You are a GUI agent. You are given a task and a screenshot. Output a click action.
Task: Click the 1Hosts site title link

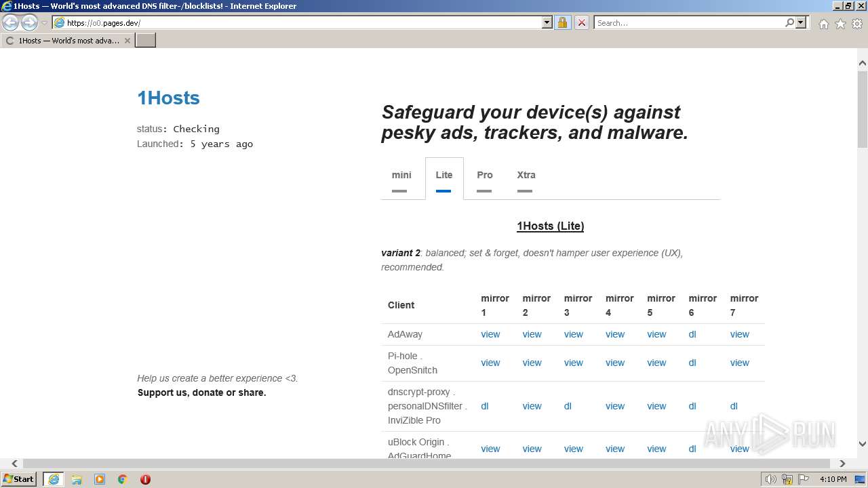click(168, 98)
